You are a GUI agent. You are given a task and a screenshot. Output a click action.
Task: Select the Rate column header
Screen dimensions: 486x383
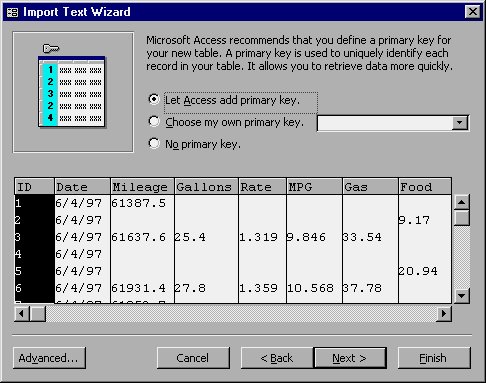(x=262, y=187)
